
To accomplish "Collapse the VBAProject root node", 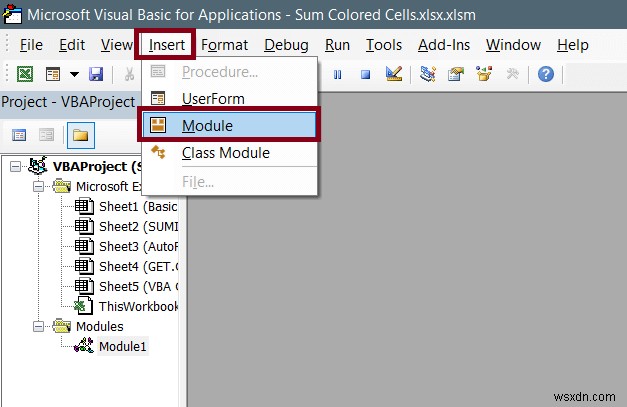I will (15, 166).
